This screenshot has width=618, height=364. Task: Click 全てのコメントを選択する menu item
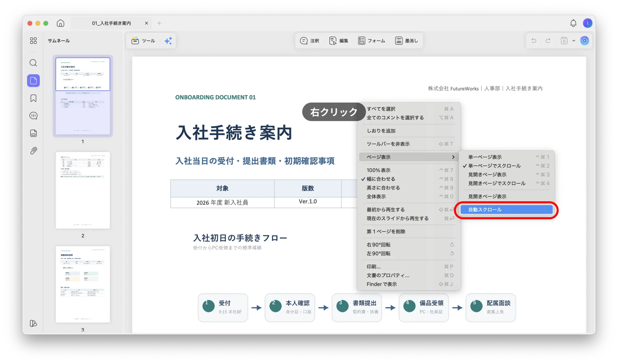click(x=408, y=118)
